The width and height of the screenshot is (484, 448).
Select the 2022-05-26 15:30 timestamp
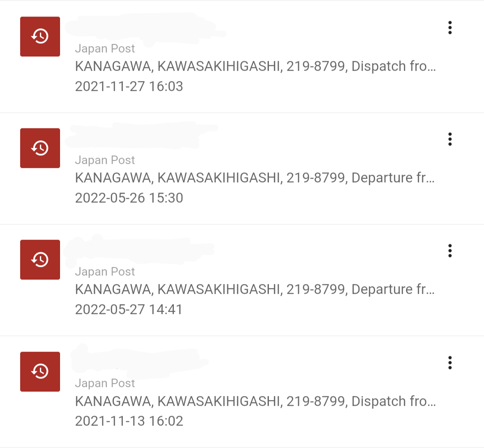pos(129,198)
